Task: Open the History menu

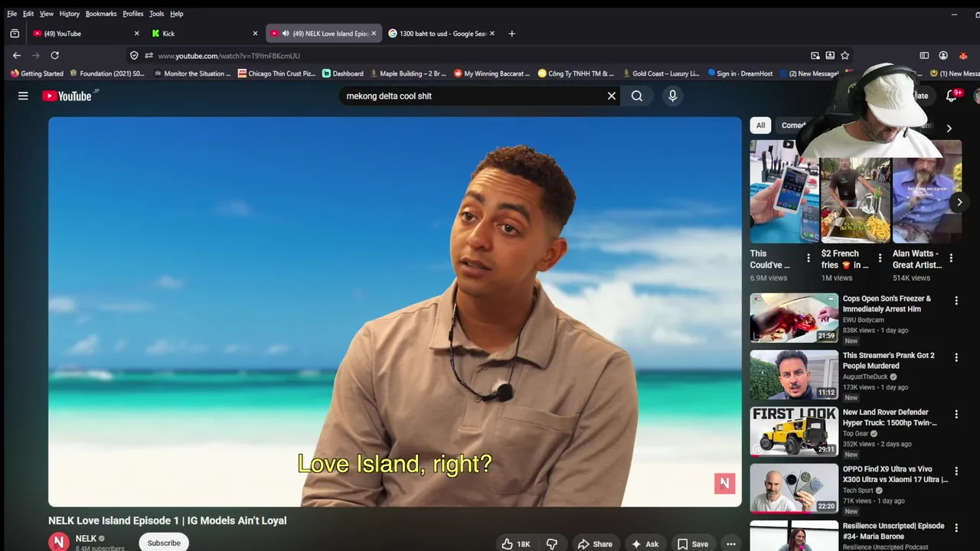Action: (x=69, y=14)
